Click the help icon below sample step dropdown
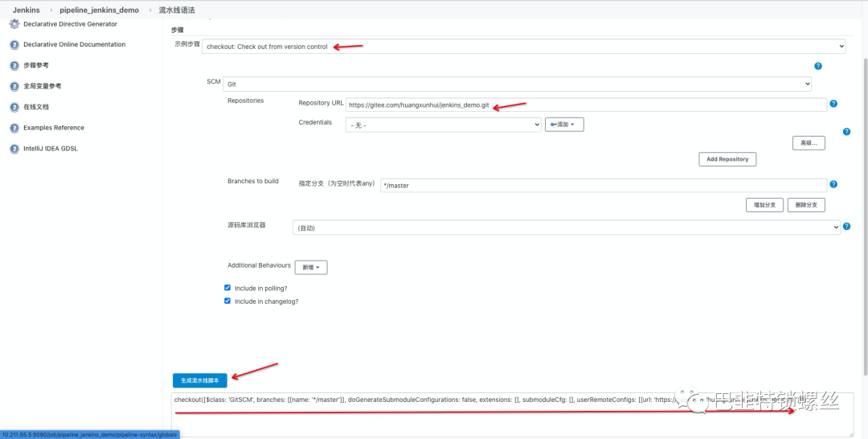This screenshot has height=439, width=868. pos(817,66)
